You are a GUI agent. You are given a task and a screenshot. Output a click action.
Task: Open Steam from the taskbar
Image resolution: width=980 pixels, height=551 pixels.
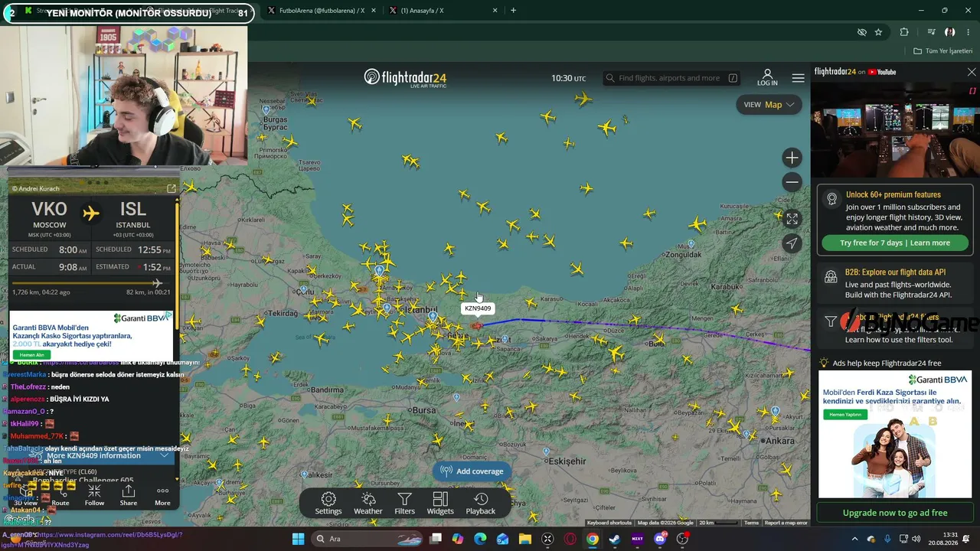(614, 539)
